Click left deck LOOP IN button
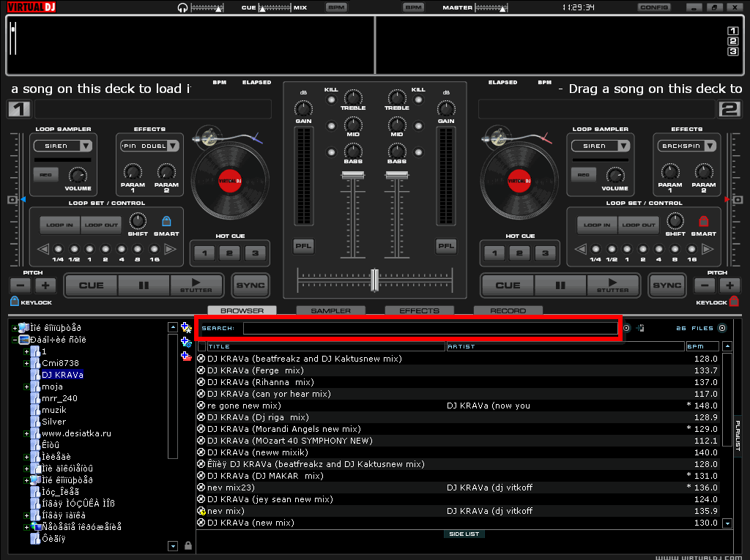Screen dimensions: 750x560 (x=60, y=225)
